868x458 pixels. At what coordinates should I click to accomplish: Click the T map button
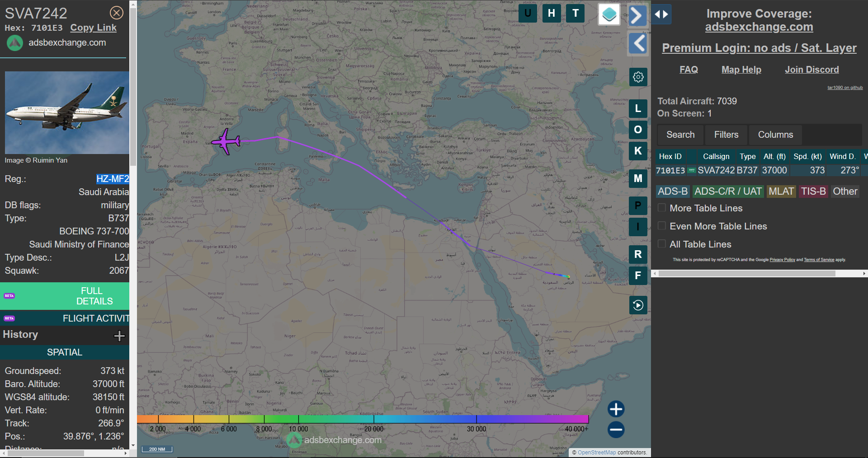click(576, 14)
